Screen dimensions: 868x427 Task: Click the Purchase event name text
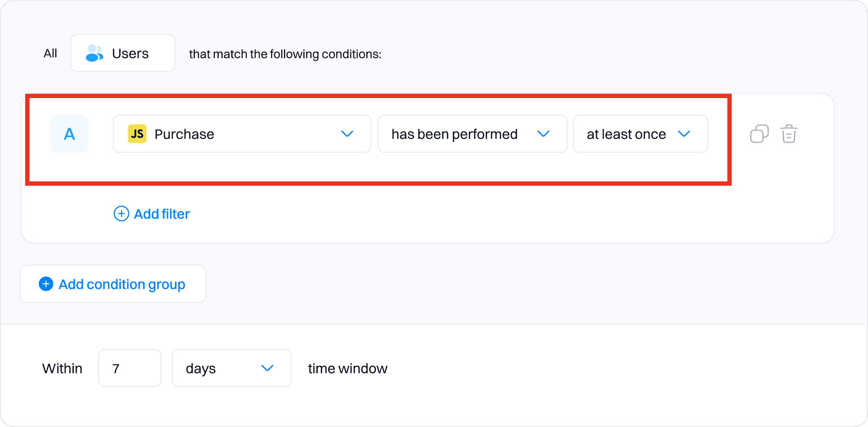184,134
